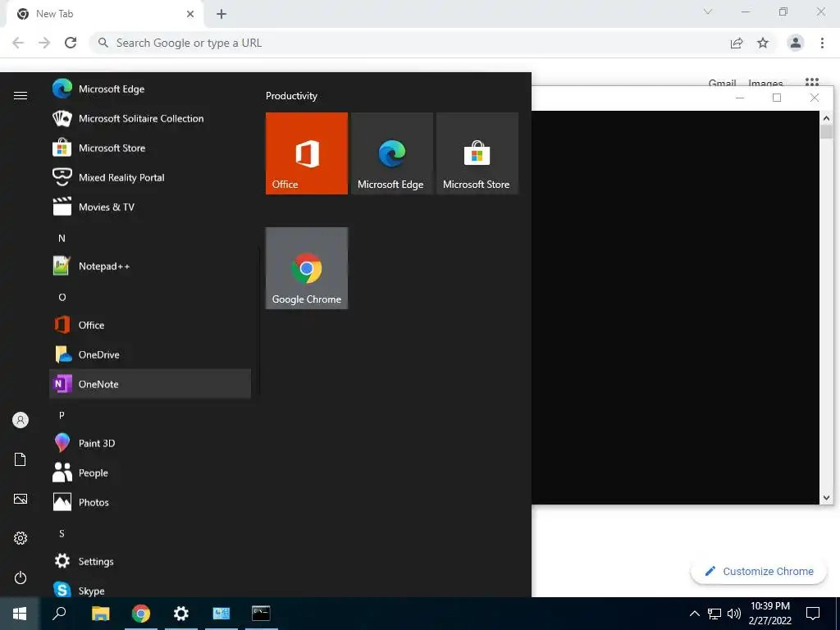Open Microsoft Edge from the app list
The image size is (840, 630).
click(150, 89)
